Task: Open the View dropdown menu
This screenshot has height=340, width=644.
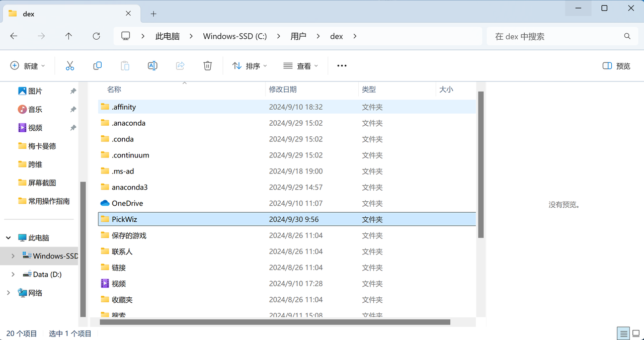Action: tap(301, 66)
